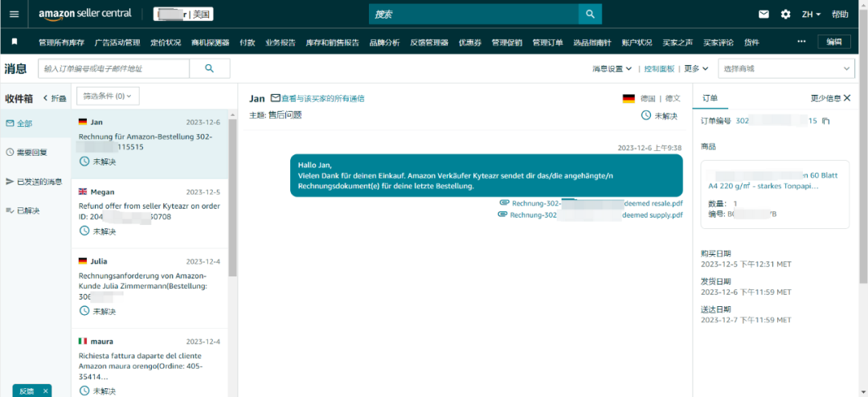
Task: Open the mail envelope icon in header
Action: (764, 14)
